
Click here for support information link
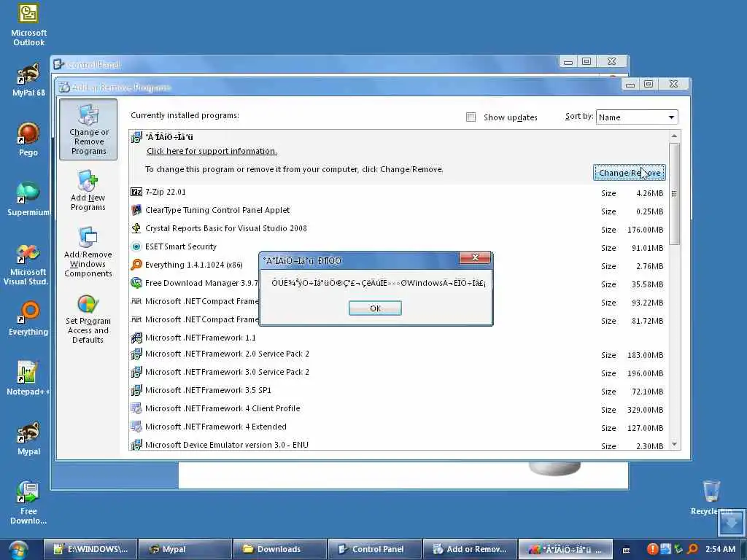(x=212, y=151)
